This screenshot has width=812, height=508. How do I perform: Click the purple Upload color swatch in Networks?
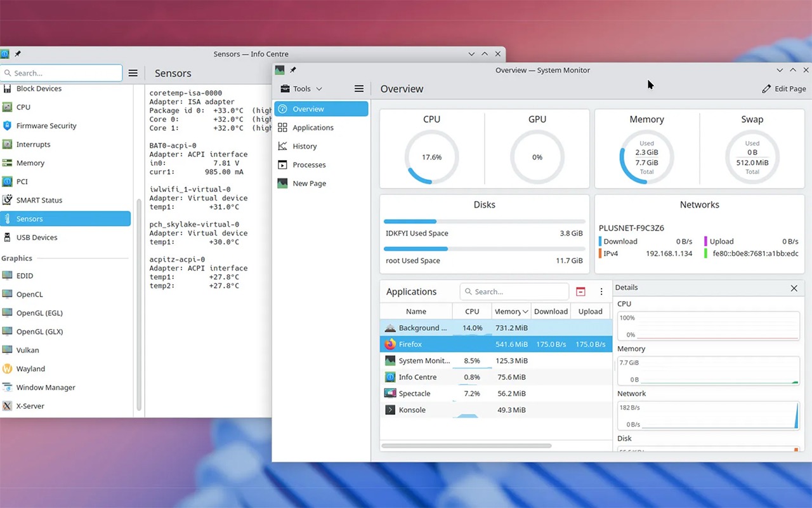tap(706, 241)
